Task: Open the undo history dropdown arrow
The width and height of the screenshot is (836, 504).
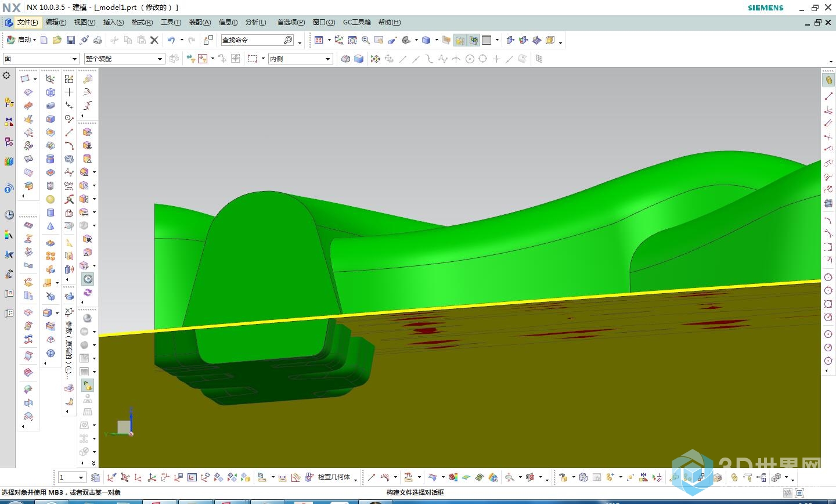Action: [182, 40]
